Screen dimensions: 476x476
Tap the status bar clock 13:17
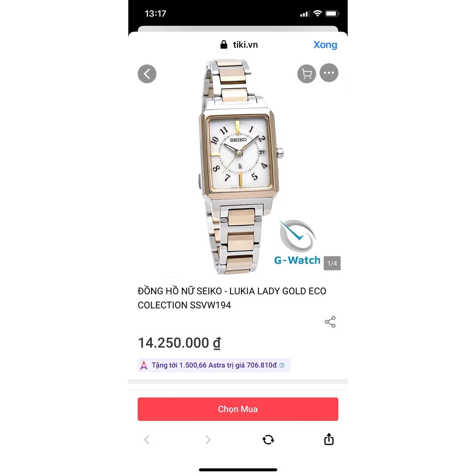coord(155,14)
